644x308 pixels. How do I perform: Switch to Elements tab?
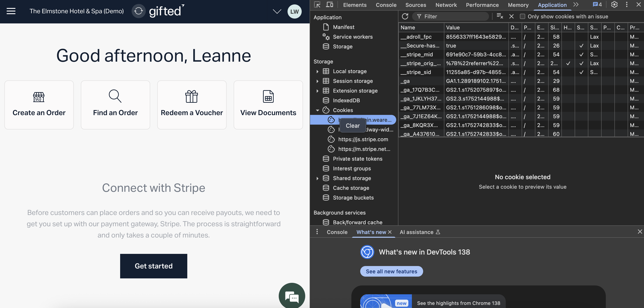355,5
